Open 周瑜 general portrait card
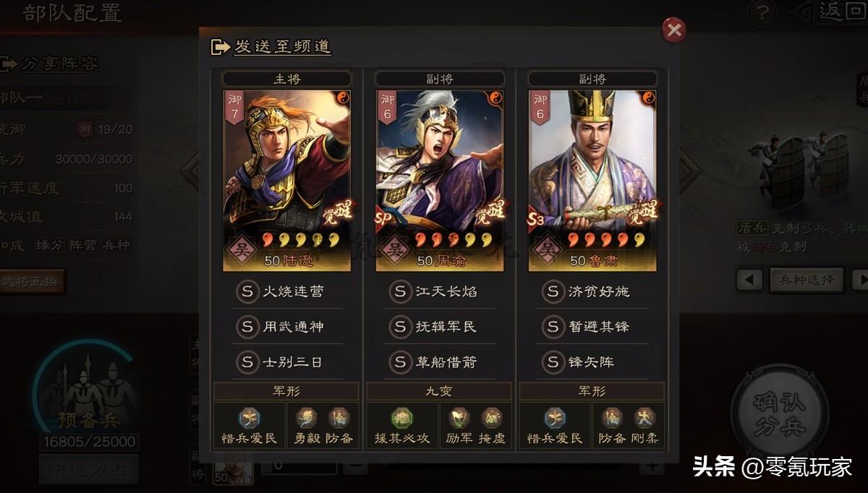The image size is (868, 493). coord(439,180)
